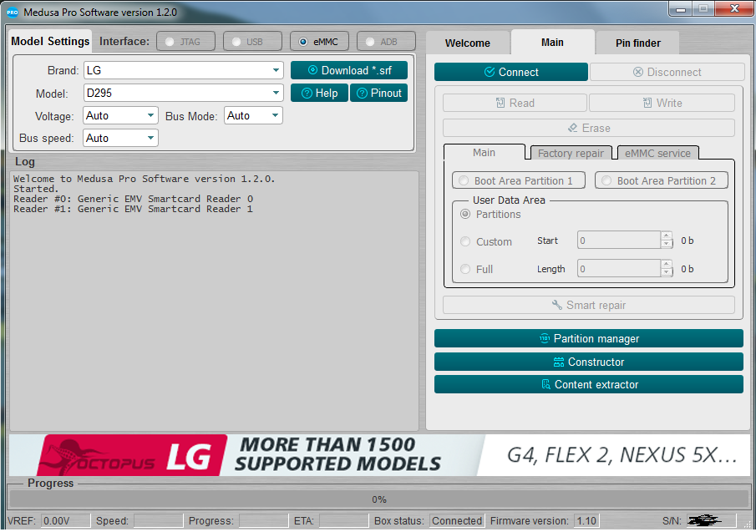Open the Model dropdown showing D295
The image size is (756, 532).
click(x=183, y=93)
